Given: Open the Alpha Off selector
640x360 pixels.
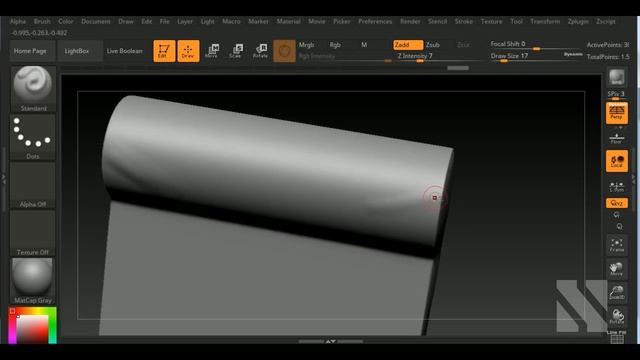Looking at the screenshot, I should (x=33, y=185).
